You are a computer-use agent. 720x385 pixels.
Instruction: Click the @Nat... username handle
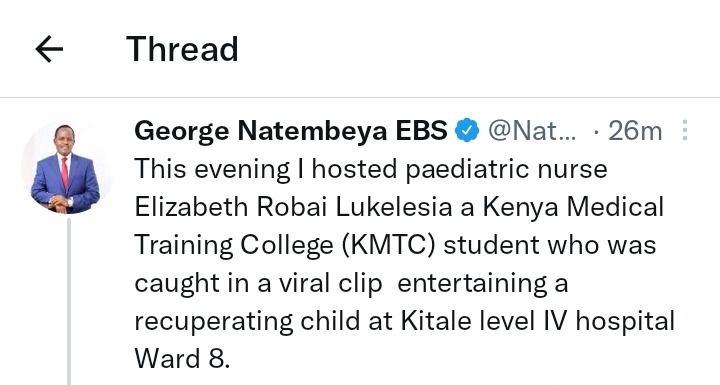[532, 130]
